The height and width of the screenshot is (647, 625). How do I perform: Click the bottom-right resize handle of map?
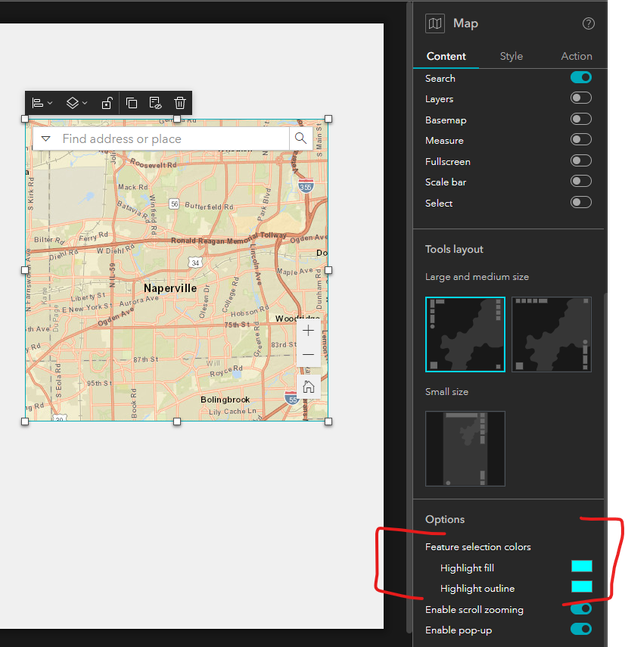[328, 421]
